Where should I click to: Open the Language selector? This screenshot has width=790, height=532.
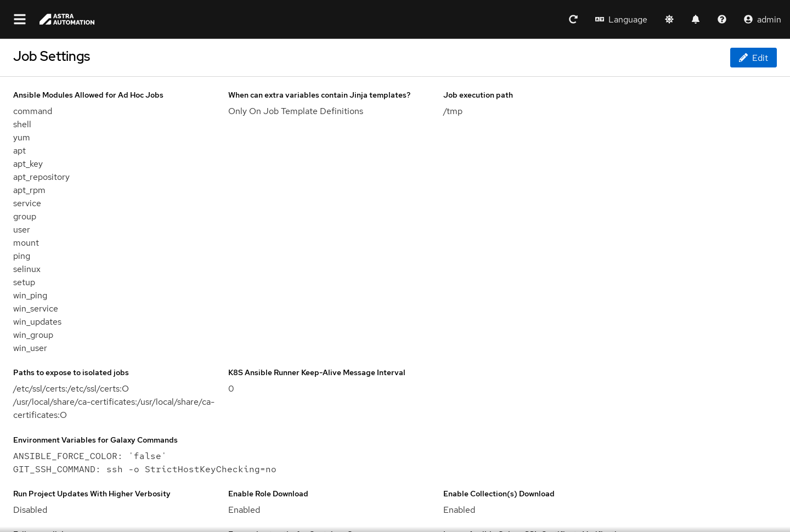[621, 19]
